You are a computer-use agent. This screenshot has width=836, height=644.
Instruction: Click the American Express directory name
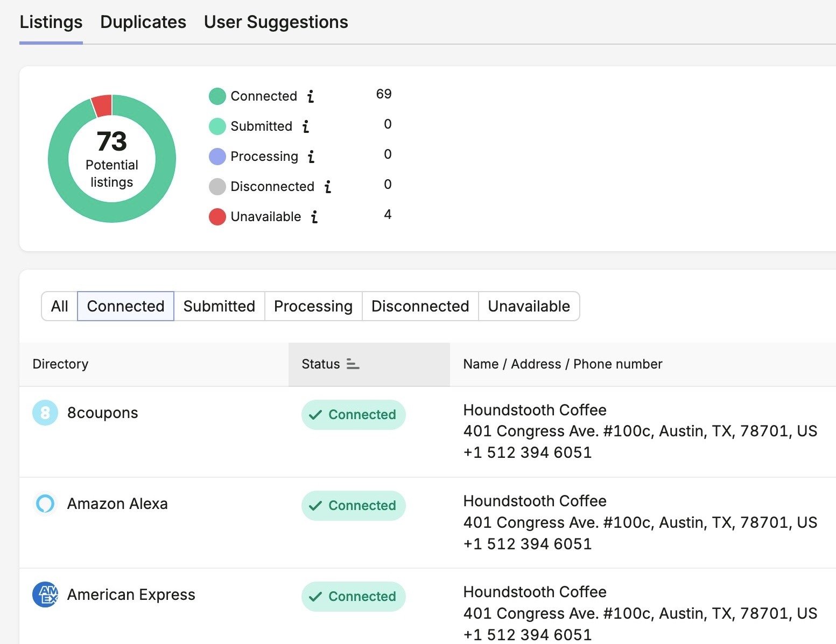pyautogui.click(x=131, y=595)
